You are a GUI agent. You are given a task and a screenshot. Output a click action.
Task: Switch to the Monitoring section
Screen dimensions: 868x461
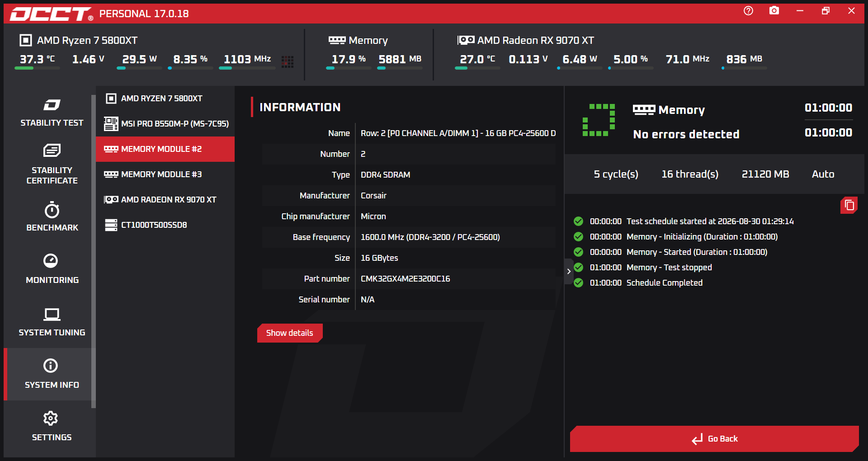[52, 269]
